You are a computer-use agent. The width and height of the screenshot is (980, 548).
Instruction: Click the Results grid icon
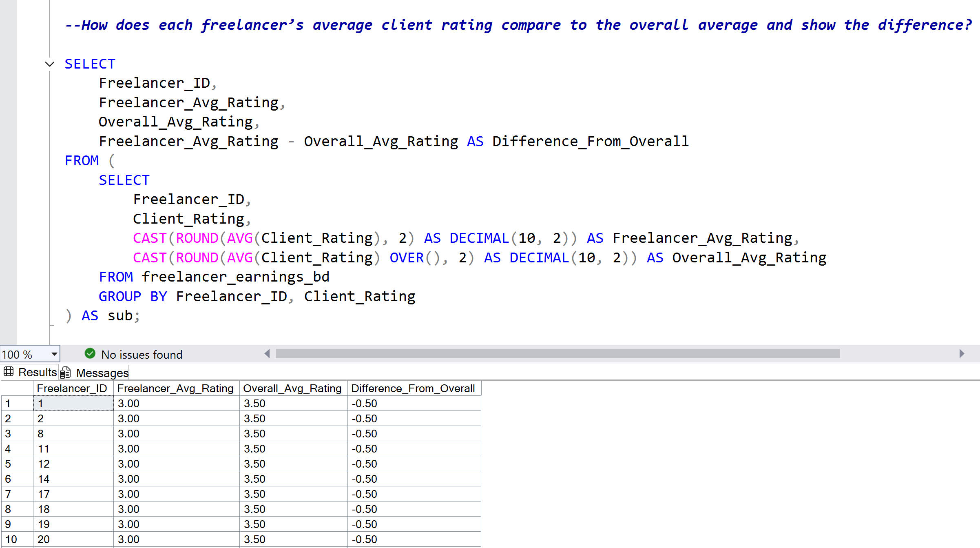click(9, 372)
